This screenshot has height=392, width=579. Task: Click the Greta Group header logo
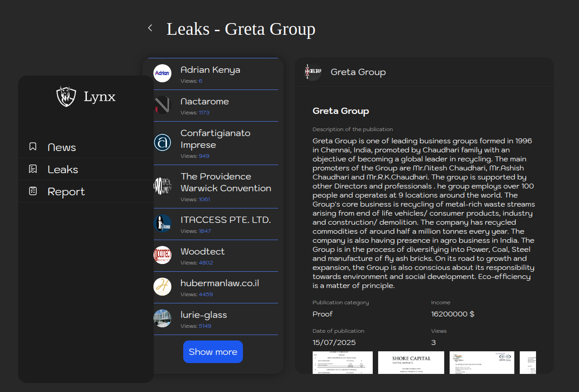pos(313,72)
